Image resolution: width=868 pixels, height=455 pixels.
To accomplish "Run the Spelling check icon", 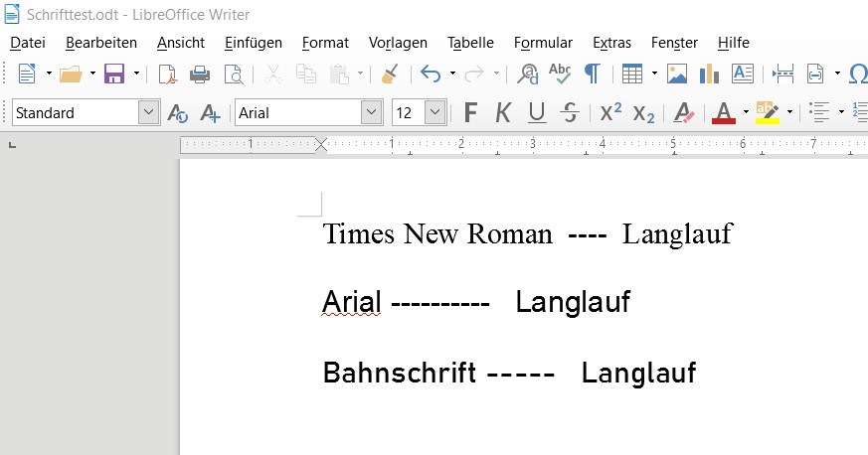I will pos(560,73).
